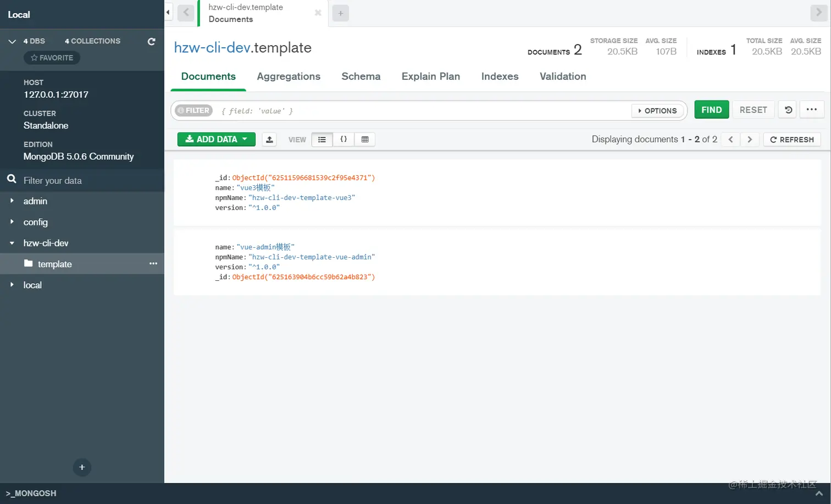This screenshot has height=504, width=831.
Task: Open the Indexes tab
Action: pyautogui.click(x=500, y=77)
